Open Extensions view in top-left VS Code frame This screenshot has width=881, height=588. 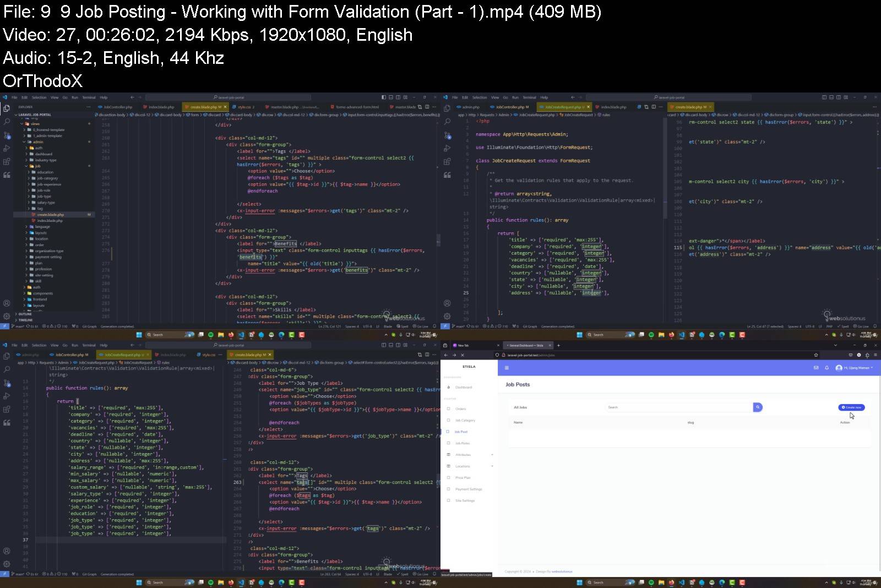(7, 162)
